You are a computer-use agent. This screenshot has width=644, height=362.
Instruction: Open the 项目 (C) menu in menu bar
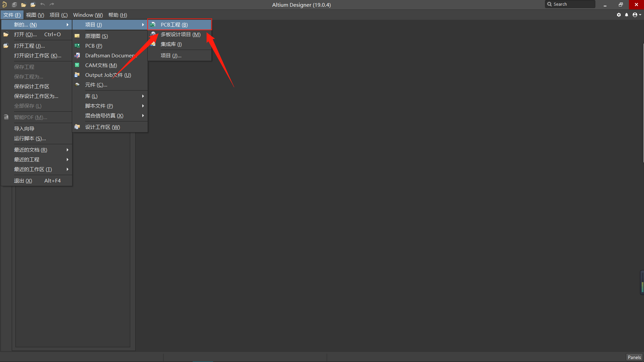59,15
